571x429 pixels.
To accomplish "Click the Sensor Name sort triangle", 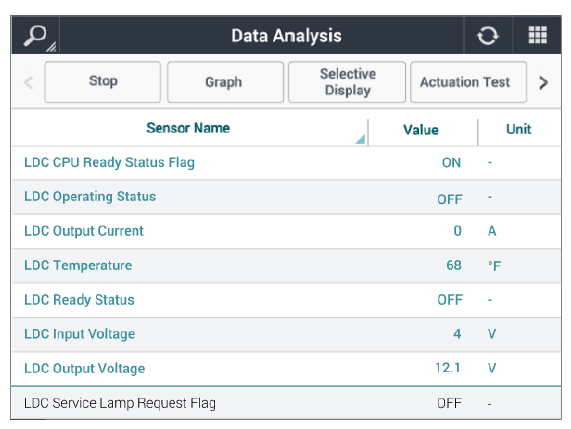I will tap(361, 139).
